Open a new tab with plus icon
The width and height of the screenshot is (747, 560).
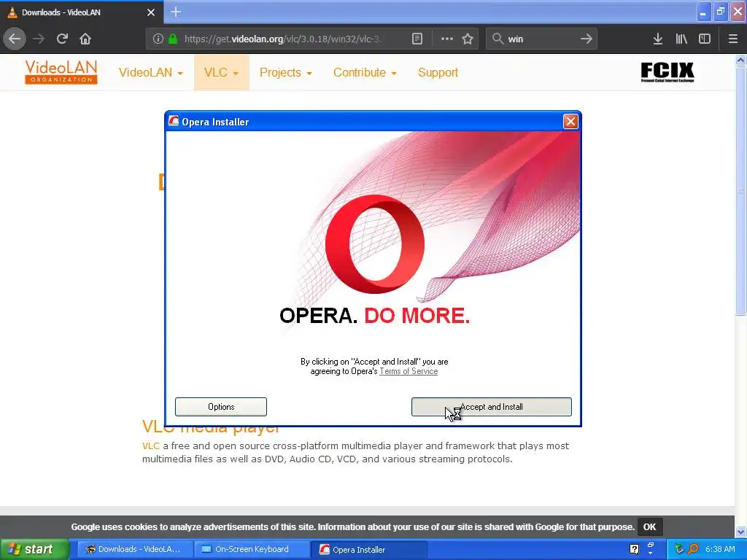pos(176,12)
